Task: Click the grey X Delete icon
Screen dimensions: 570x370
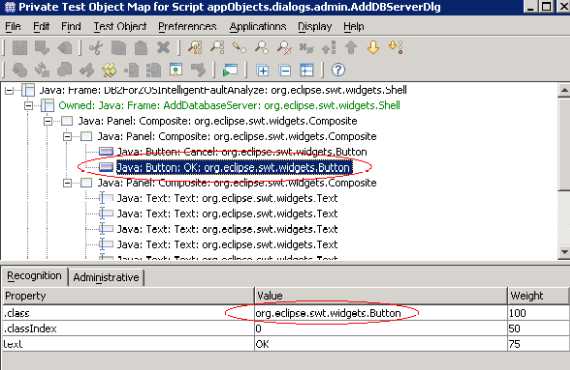Action: (163, 48)
